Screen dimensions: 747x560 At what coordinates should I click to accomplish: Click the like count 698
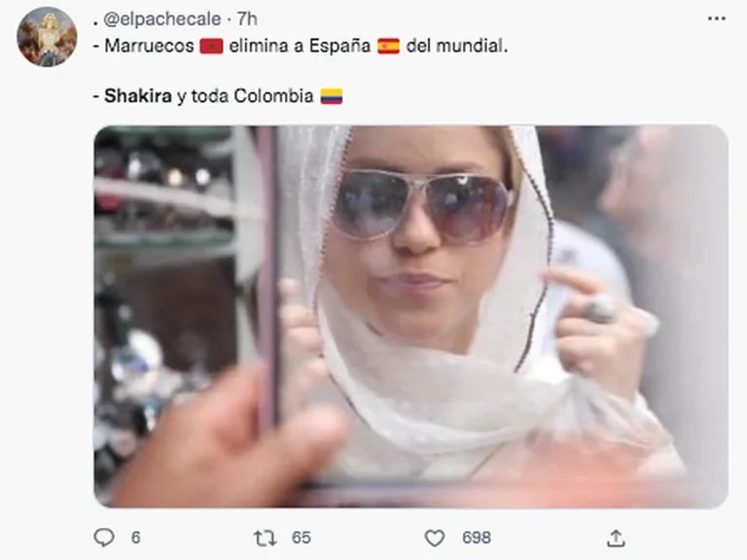point(477,538)
